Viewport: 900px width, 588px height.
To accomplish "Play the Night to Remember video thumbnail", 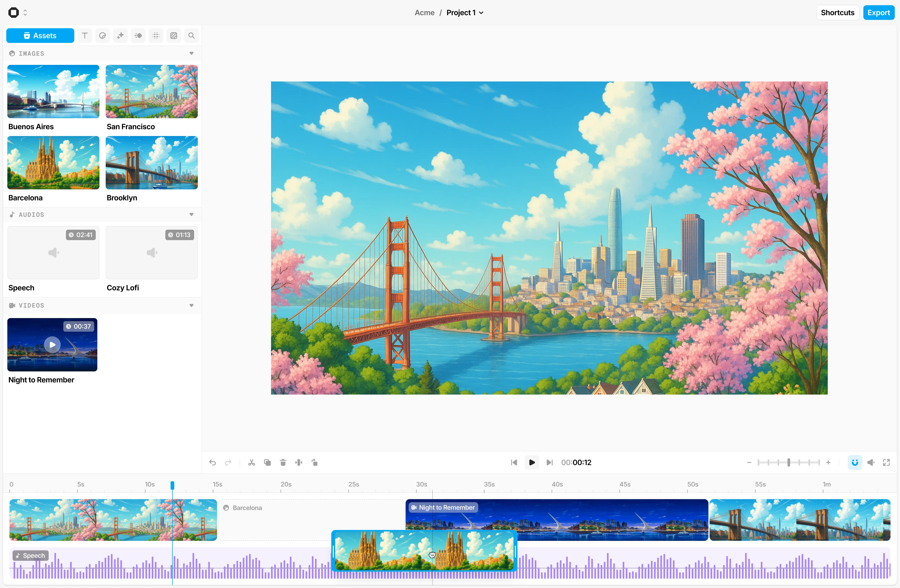I will click(x=52, y=344).
